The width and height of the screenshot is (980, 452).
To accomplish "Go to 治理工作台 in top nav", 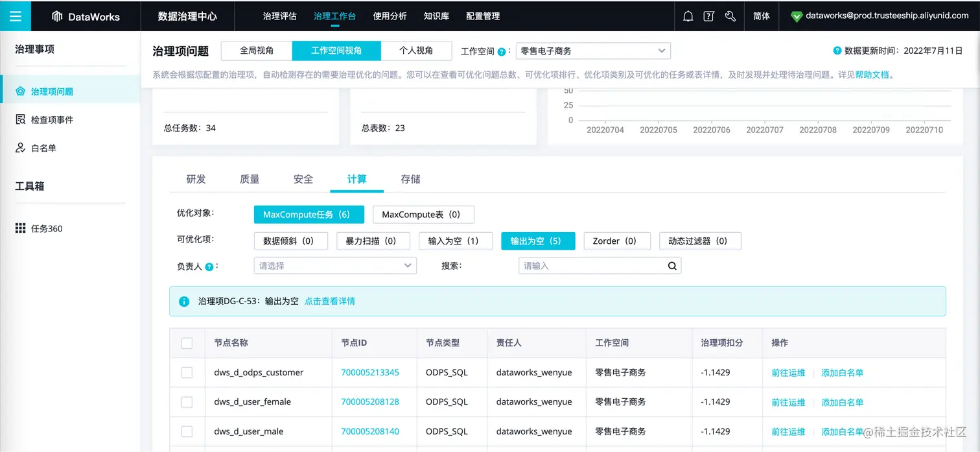I will tap(334, 16).
